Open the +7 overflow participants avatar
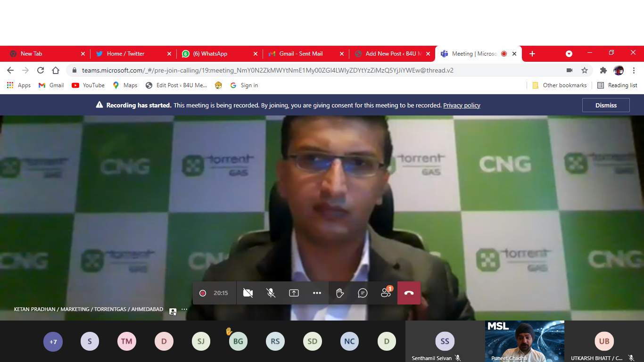Screen dimensions: 644x362 click(x=53, y=342)
